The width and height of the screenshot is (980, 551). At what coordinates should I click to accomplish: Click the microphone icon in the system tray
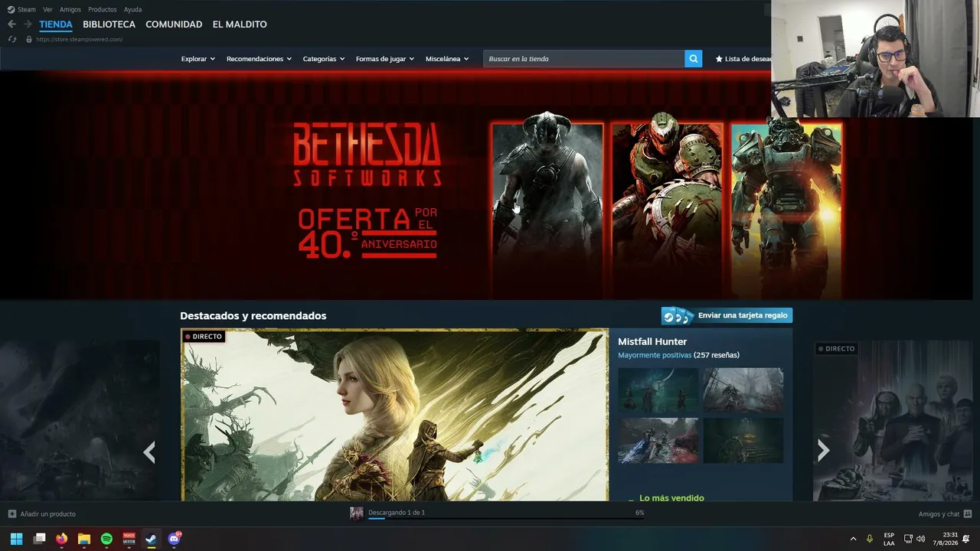click(x=870, y=539)
